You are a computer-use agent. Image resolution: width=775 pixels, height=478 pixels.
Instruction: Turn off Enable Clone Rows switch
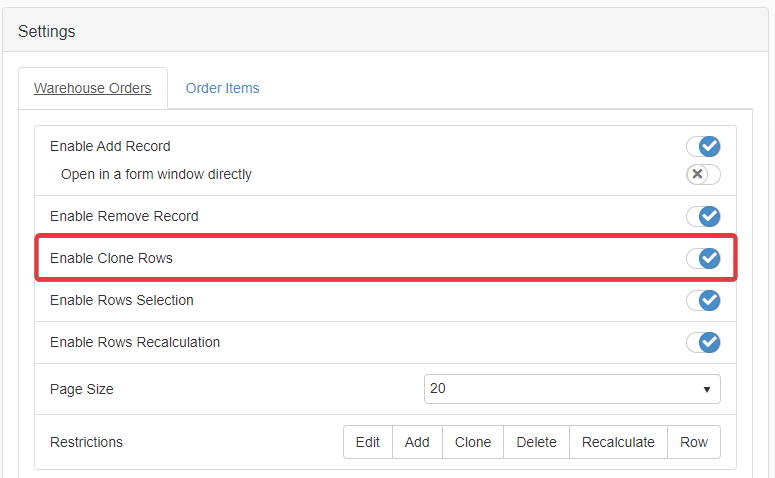coord(703,259)
